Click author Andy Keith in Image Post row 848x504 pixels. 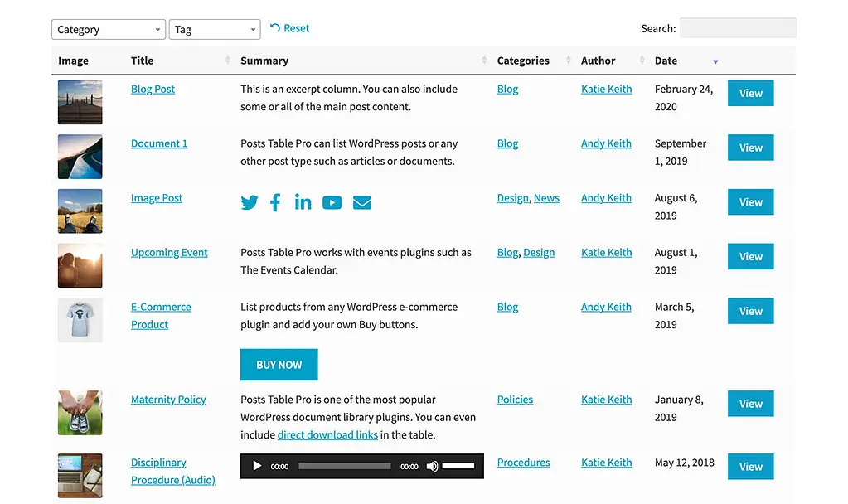[x=606, y=198]
